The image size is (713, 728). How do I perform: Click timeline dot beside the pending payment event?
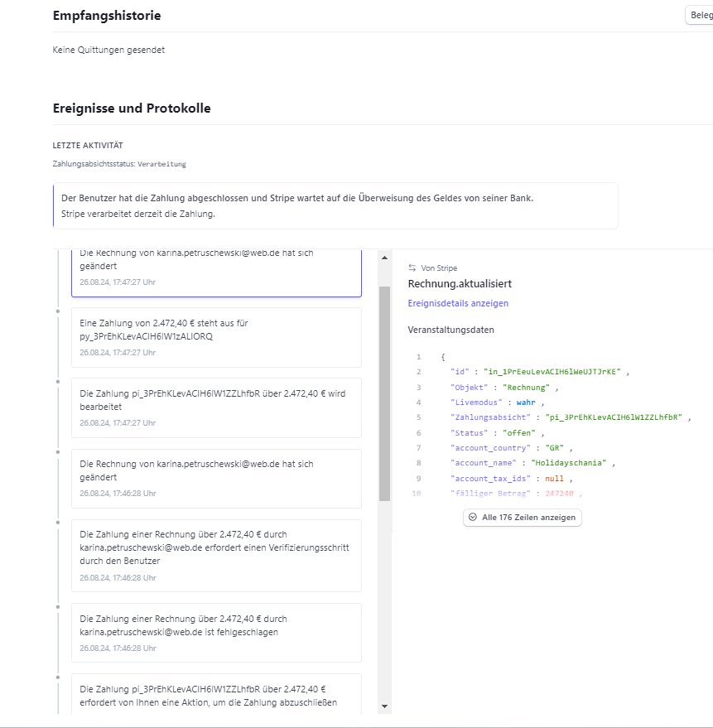pos(57,311)
